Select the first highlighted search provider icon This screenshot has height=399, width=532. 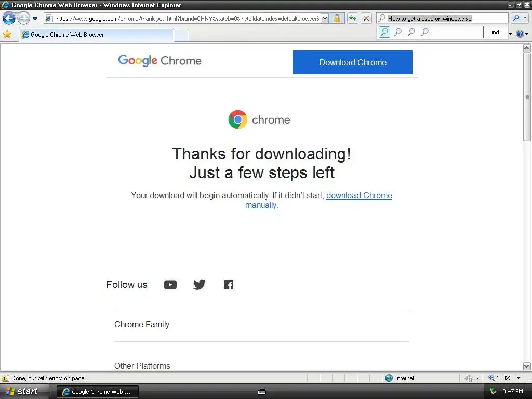(384, 32)
